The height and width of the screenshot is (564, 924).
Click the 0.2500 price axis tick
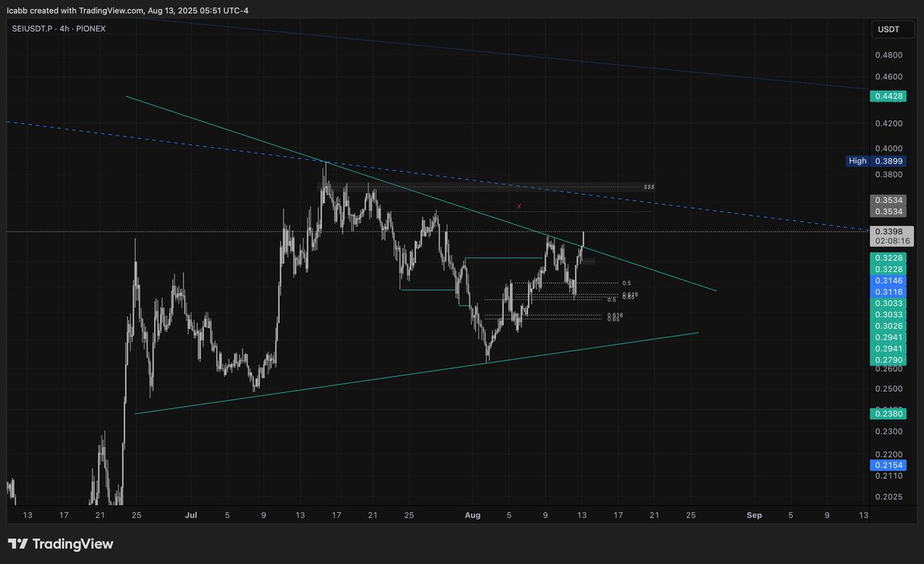tap(888, 389)
